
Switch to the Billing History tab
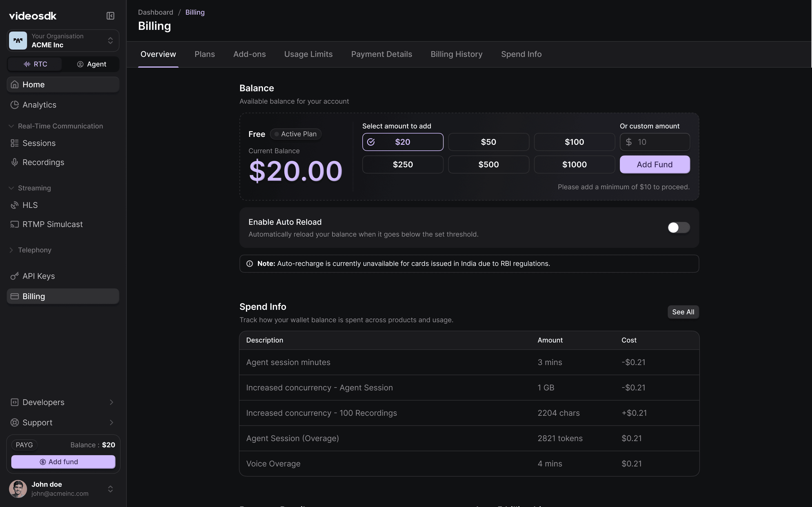456,54
